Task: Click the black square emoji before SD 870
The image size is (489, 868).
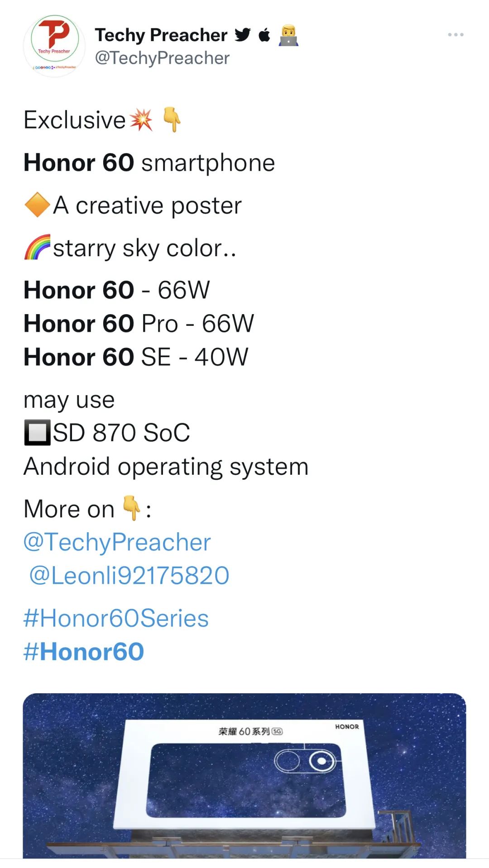Action: click(37, 433)
